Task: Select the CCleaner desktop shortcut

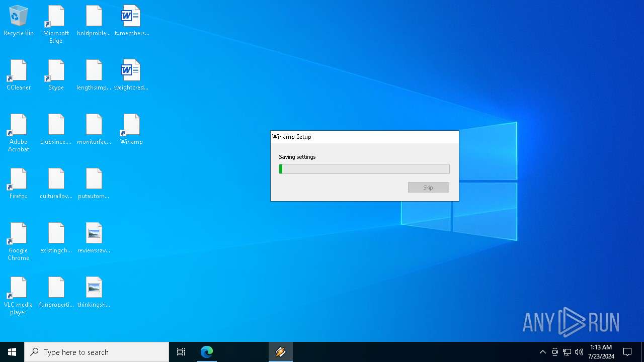Action: pyautogui.click(x=19, y=75)
